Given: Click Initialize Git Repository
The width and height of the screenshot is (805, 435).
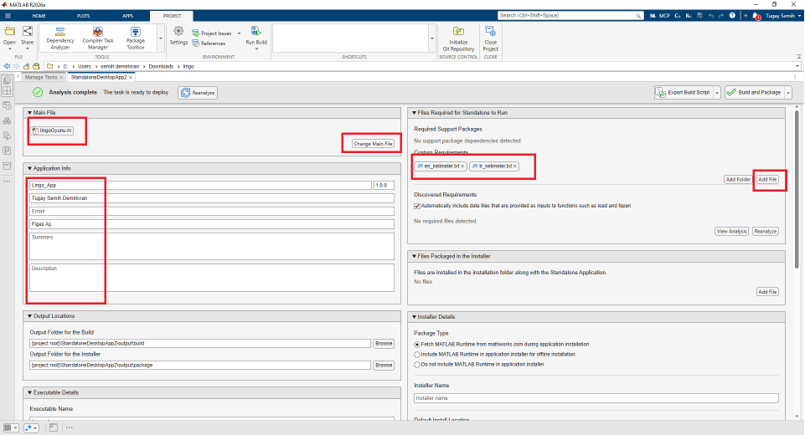Looking at the screenshot, I should tap(458, 39).
